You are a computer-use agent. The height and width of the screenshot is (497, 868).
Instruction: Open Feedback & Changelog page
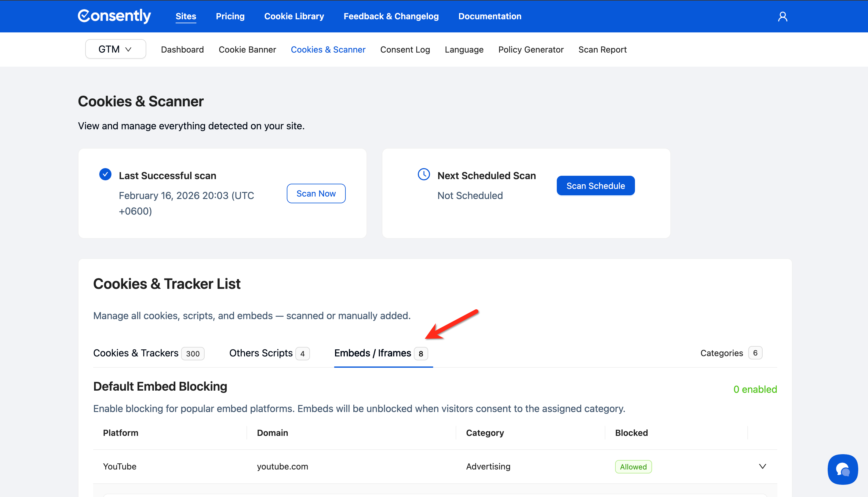click(x=391, y=17)
